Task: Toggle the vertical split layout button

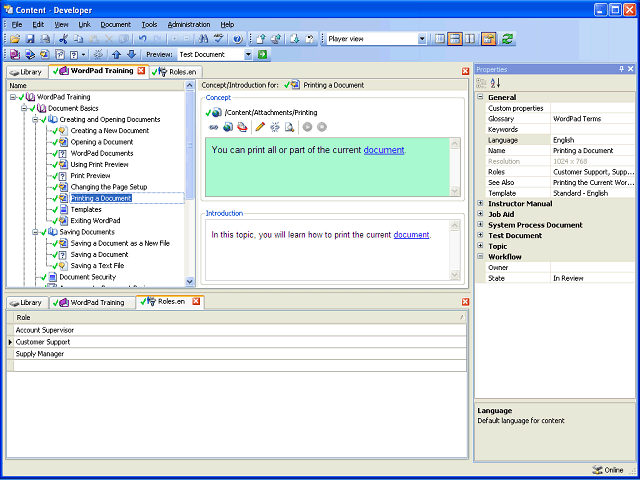Action: point(470,39)
